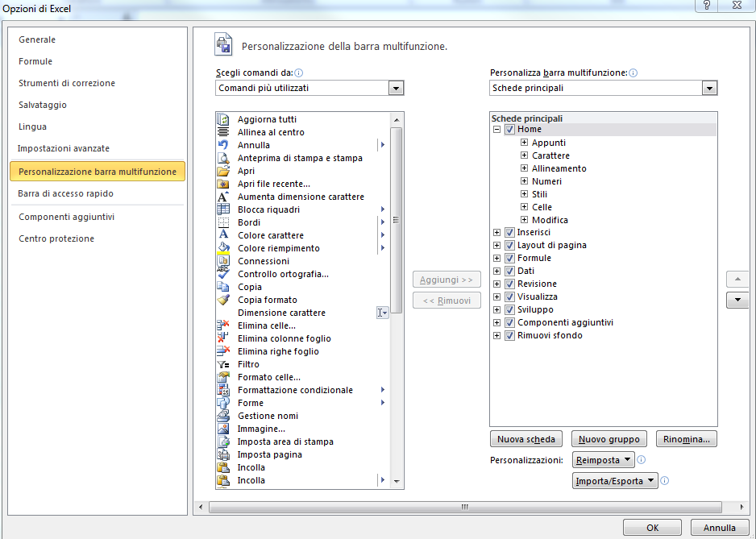Viewport: 756px width, 539px height.
Task: Click the Nuovo gruppo button
Action: 609,439
